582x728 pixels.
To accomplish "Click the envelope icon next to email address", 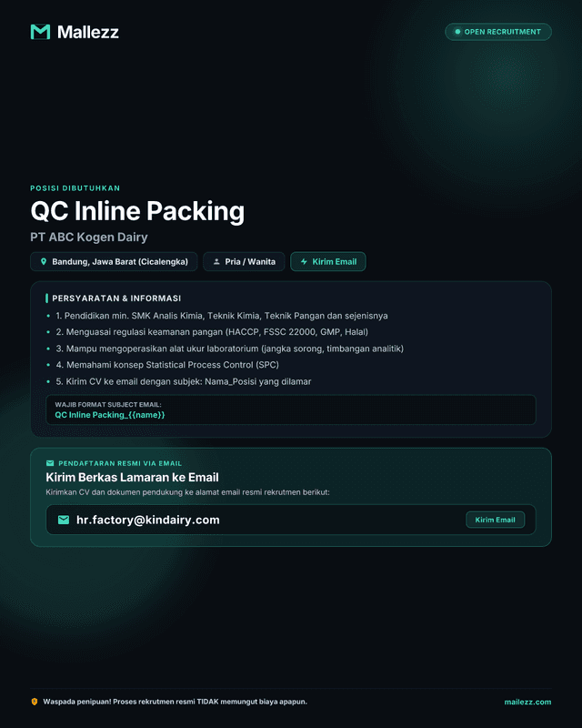I will [64, 520].
